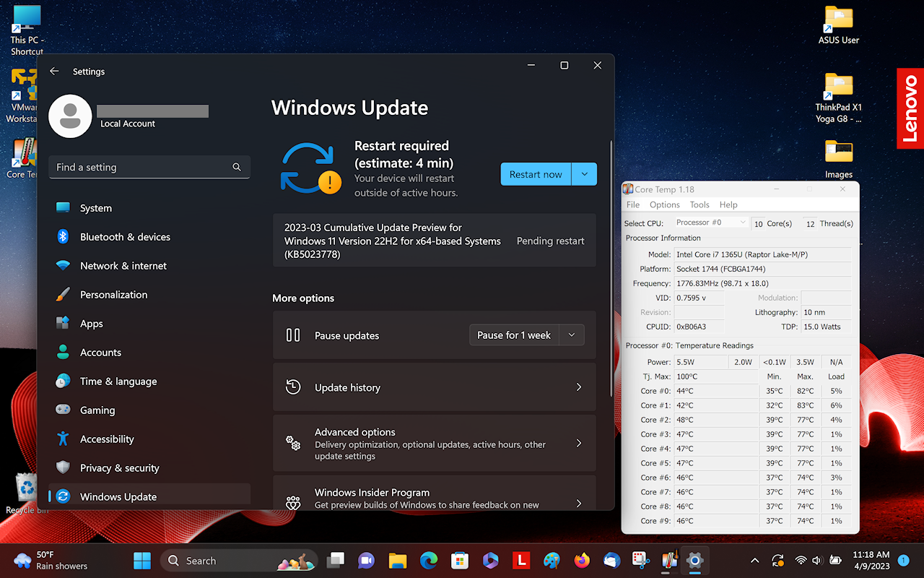Click the Local Account profile avatar
This screenshot has height=578, width=924.
point(70,116)
